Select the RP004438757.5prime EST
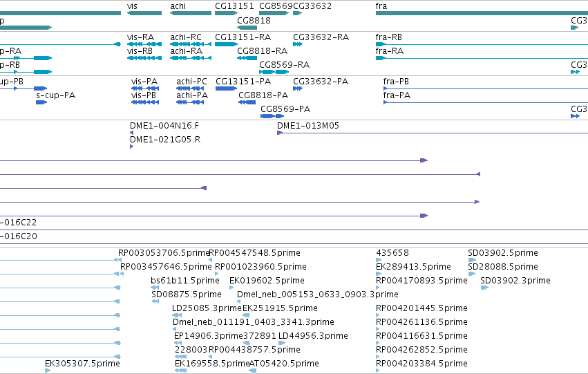 210,357
